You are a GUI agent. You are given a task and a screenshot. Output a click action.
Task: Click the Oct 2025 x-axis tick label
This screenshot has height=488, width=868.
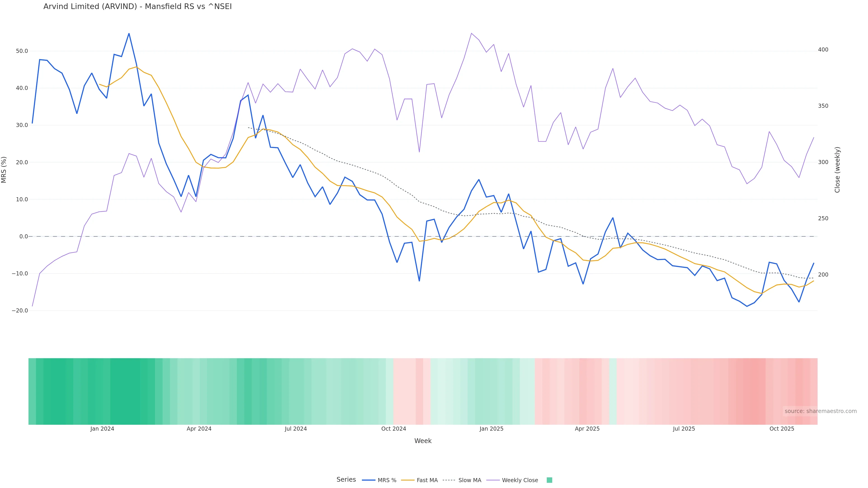782,429
